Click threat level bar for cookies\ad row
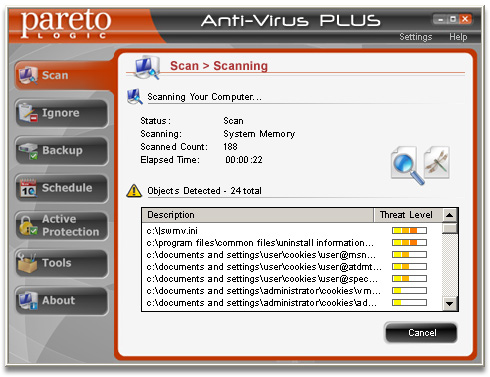 pos(409,303)
